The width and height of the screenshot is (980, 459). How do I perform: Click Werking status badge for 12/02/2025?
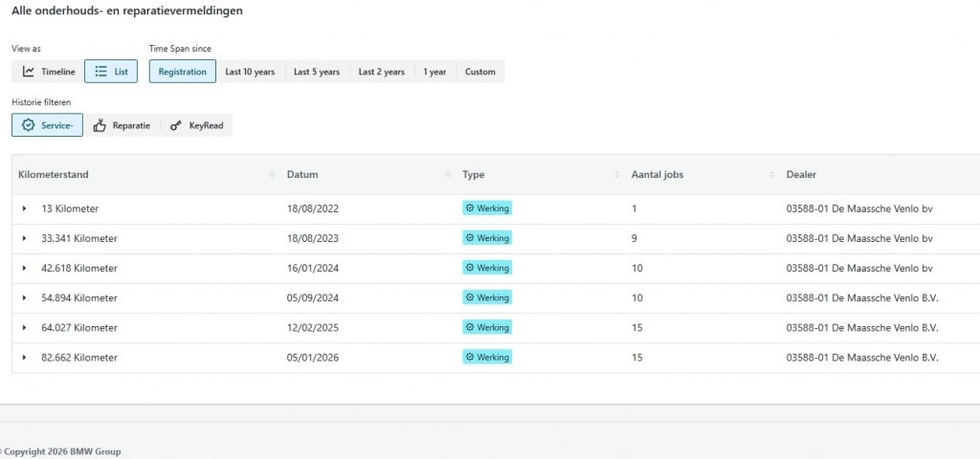487,328
